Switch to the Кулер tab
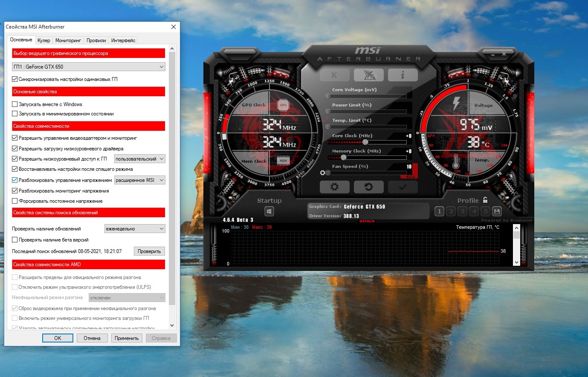This screenshot has width=588, height=377. 43,40
